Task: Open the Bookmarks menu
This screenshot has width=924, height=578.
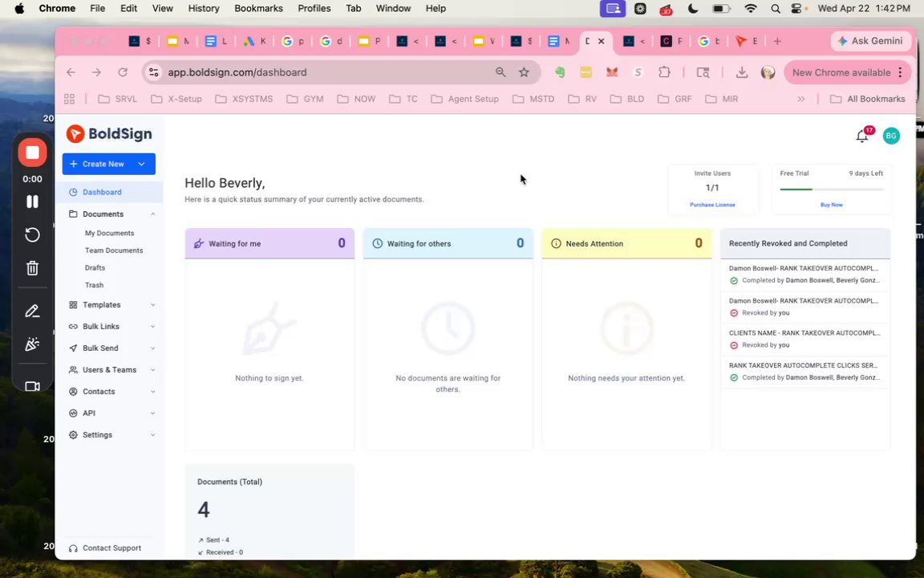Action: click(259, 8)
